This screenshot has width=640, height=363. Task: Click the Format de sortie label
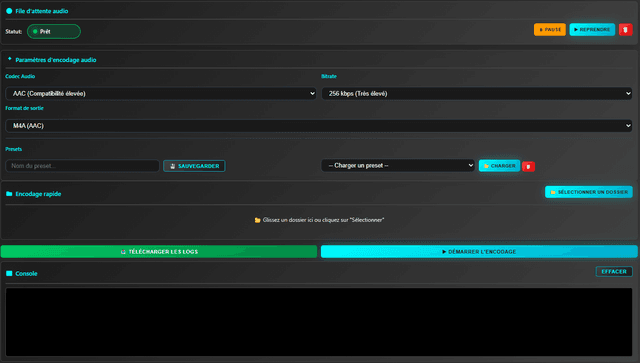[x=24, y=108]
